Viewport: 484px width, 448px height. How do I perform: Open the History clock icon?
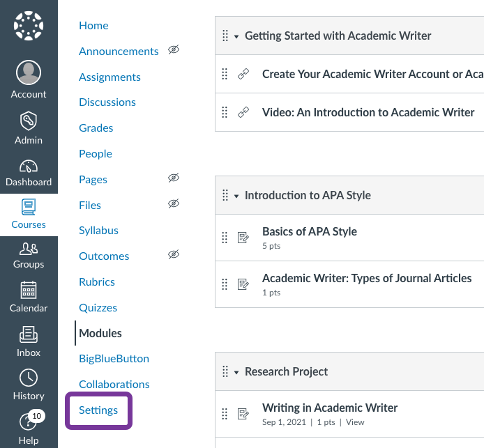29,378
